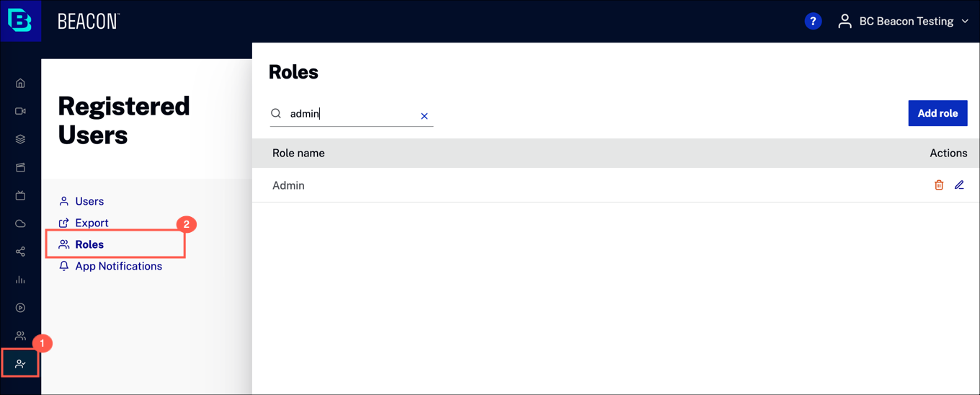Screen dimensions: 980x395
Task: Click the BEACON wordmark in the header
Action: tap(89, 22)
